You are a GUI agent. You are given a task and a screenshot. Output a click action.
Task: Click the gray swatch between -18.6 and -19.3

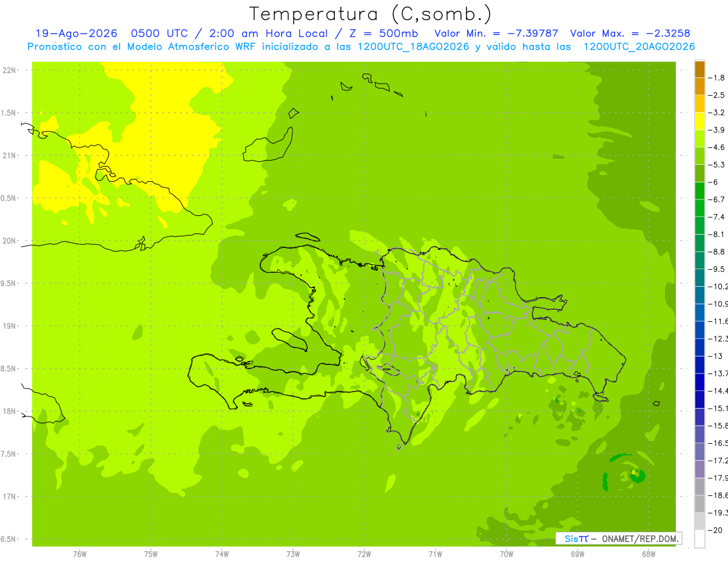(699, 504)
